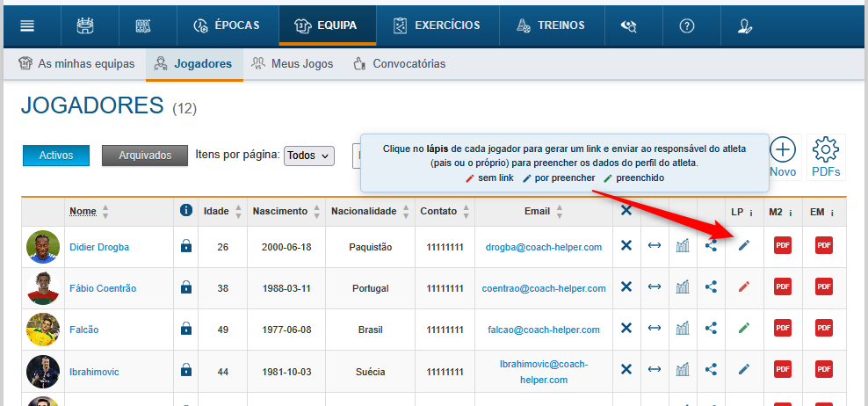Switch to Meus Jogos tab
The height and width of the screenshot is (406, 868).
coord(293,63)
